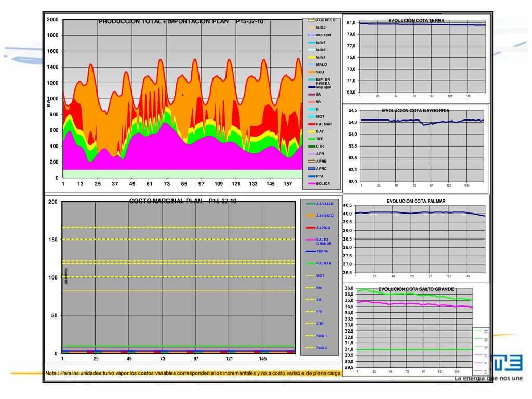Click the 157 x-axis label on production chart
The height and width of the screenshot is (399, 532).
pos(288,184)
